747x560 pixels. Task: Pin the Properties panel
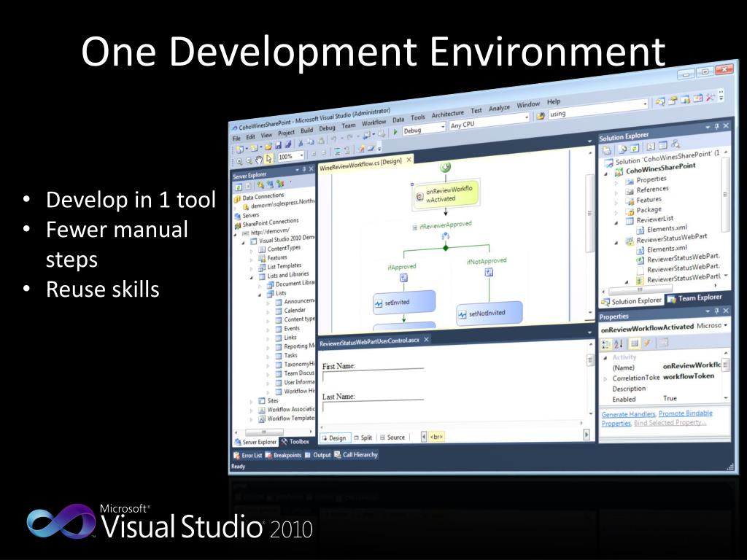(x=716, y=311)
